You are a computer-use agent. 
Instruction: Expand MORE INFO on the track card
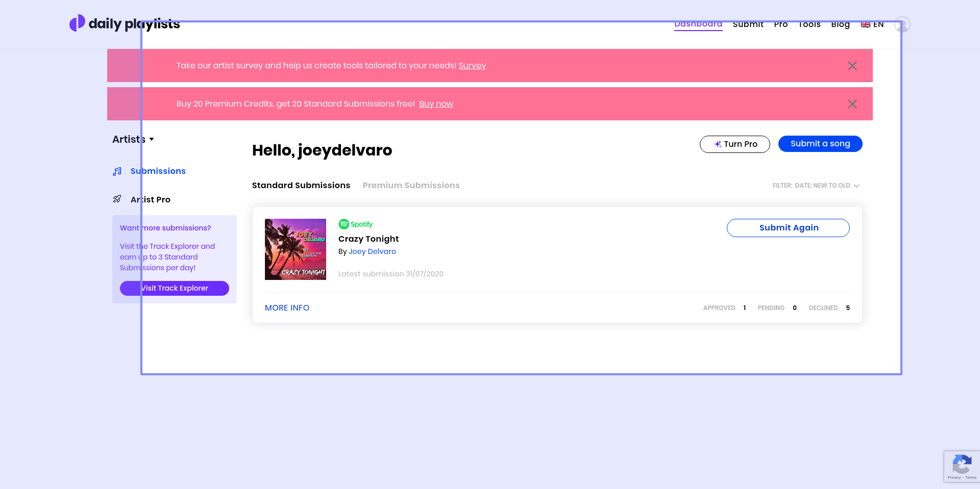click(287, 308)
